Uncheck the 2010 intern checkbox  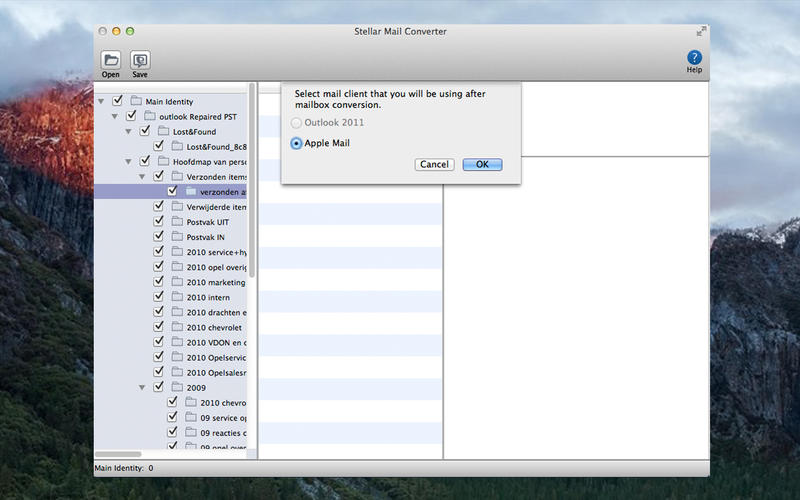[159, 296]
